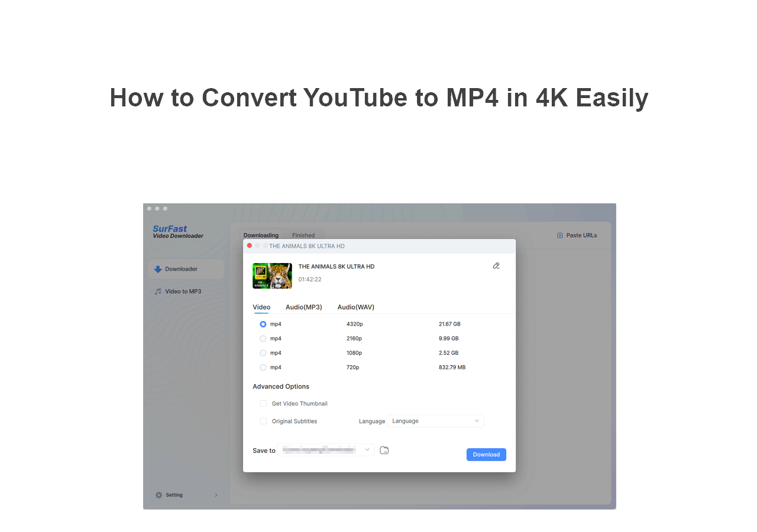Open the Downloading tab
The image size is (757, 532).
[261, 235]
